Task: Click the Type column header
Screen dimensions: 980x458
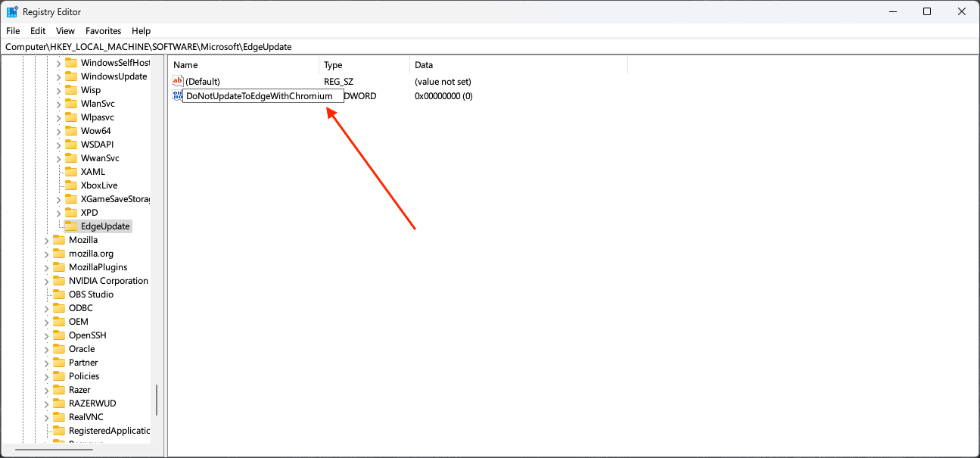Action: tap(365, 65)
